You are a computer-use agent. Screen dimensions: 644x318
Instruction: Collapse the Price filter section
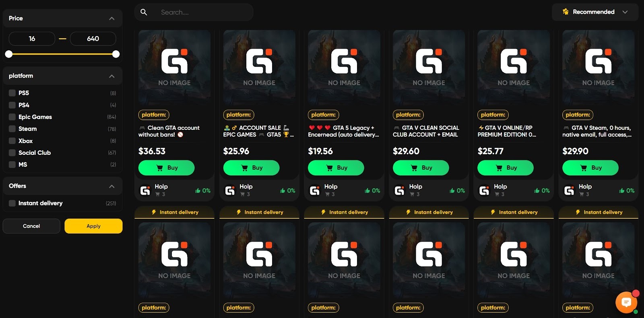(x=112, y=18)
